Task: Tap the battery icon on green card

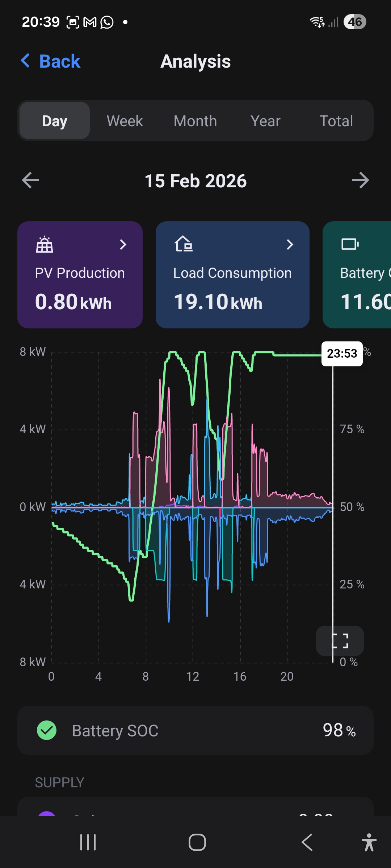Action: [x=350, y=244]
